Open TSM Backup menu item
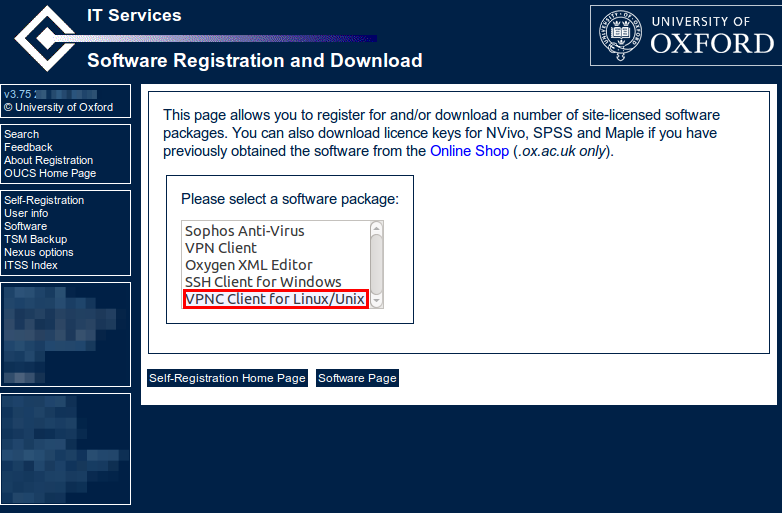The width and height of the screenshot is (782, 513). pos(35,239)
